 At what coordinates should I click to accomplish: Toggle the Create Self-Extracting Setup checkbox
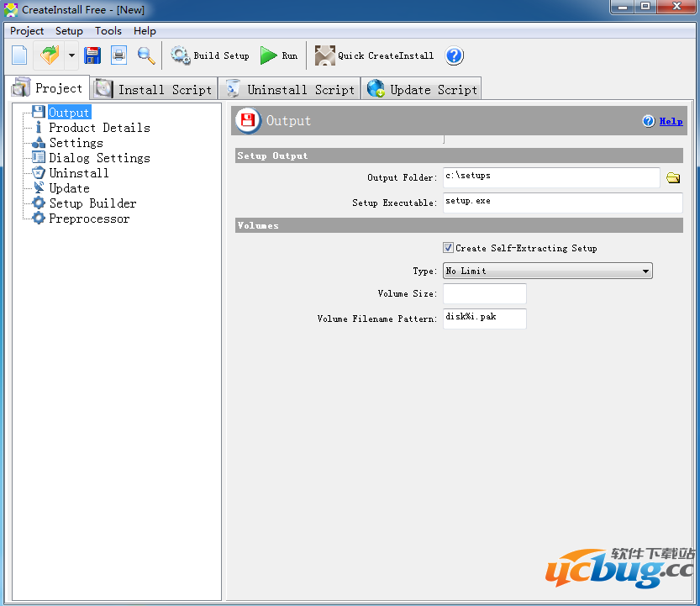coord(449,248)
